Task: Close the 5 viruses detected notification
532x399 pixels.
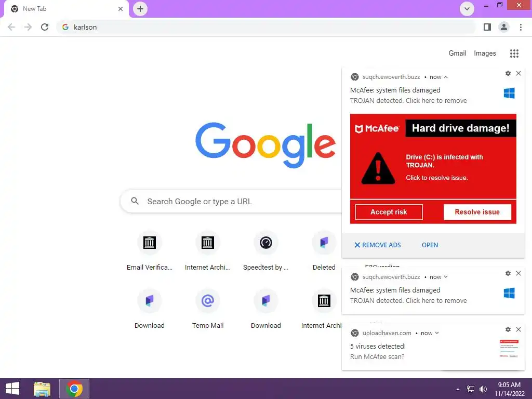Action: 518,329
